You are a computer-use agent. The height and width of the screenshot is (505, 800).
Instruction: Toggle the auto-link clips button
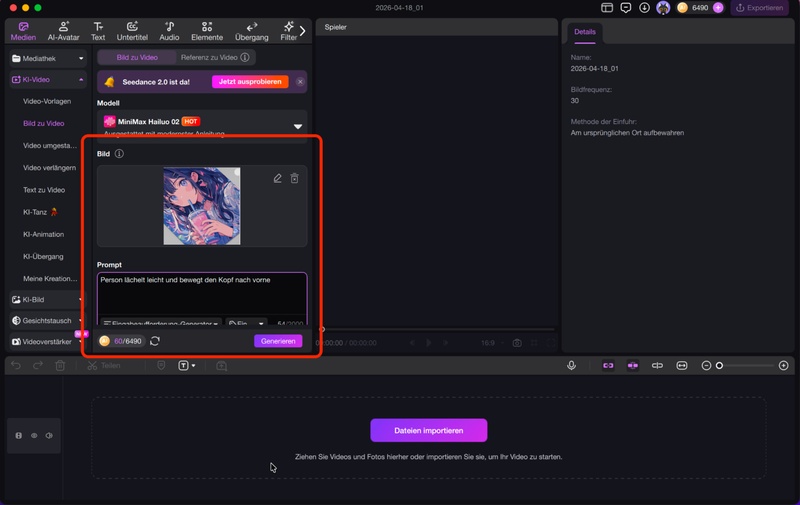click(607, 366)
